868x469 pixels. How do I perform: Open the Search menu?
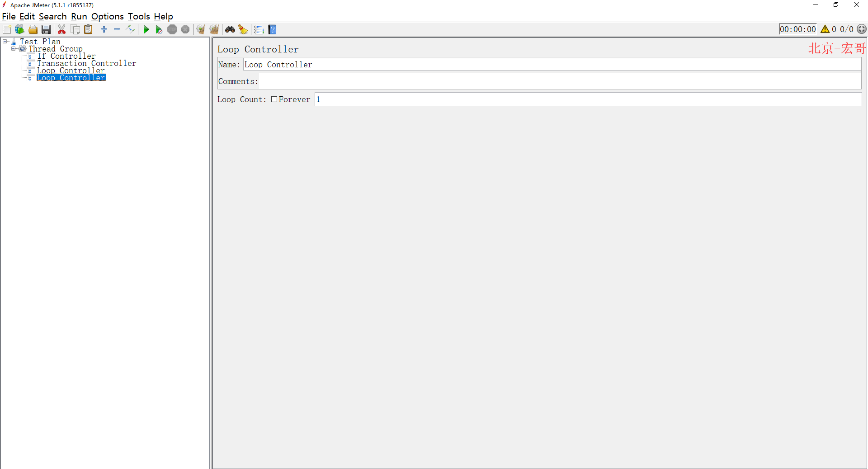click(x=52, y=17)
